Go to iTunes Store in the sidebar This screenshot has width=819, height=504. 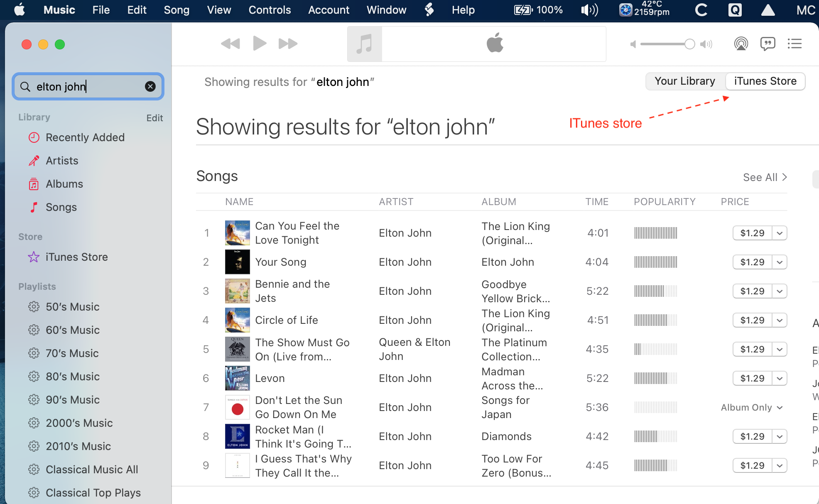tap(77, 257)
